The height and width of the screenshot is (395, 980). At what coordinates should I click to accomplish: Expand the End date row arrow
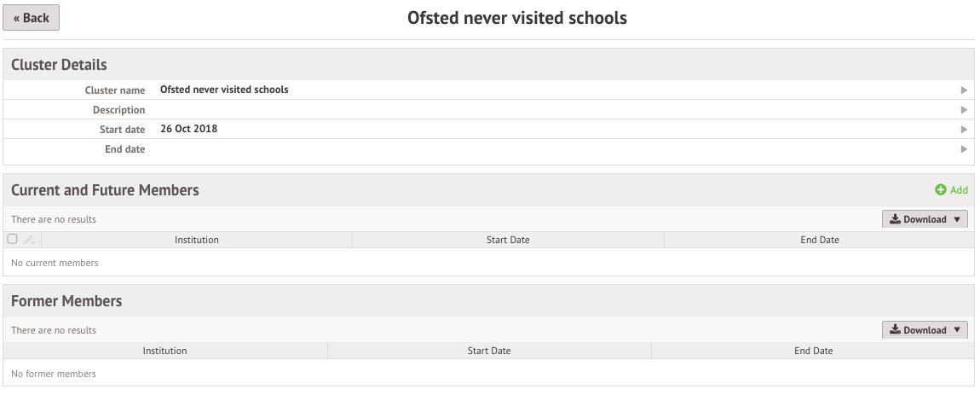pyautogui.click(x=965, y=149)
